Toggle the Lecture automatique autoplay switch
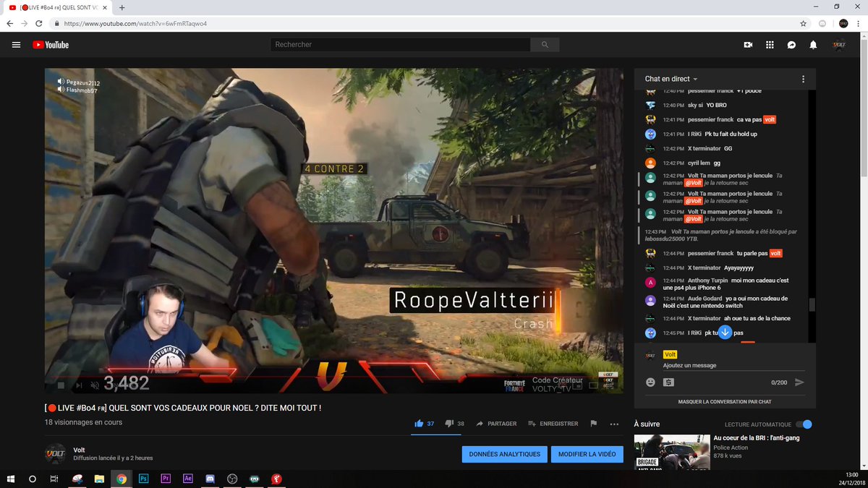Screen dimensions: 868x488 click(x=804, y=424)
